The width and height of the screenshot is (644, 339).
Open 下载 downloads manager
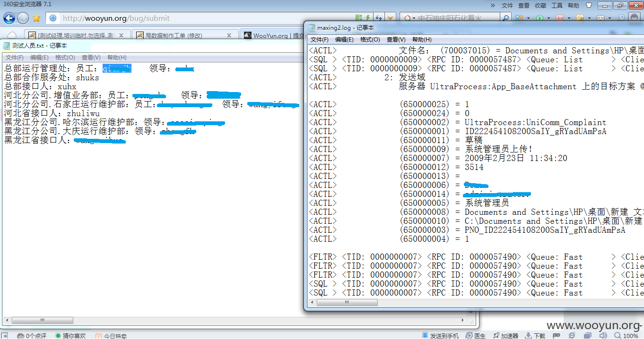coord(535,336)
